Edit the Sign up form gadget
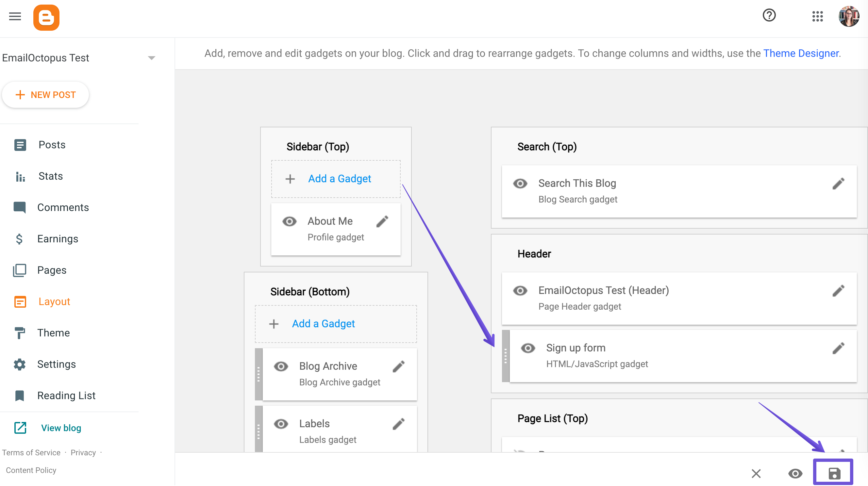Image resolution: width=868 pixels, height=486 pixels. pyautogui.click(x=839, y=348)
